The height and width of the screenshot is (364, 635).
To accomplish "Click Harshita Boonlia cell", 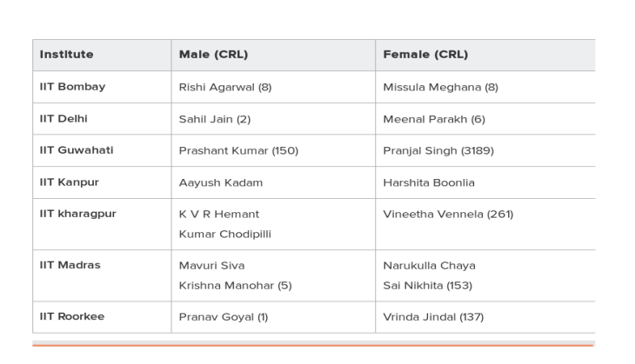I will click(429, 182).
